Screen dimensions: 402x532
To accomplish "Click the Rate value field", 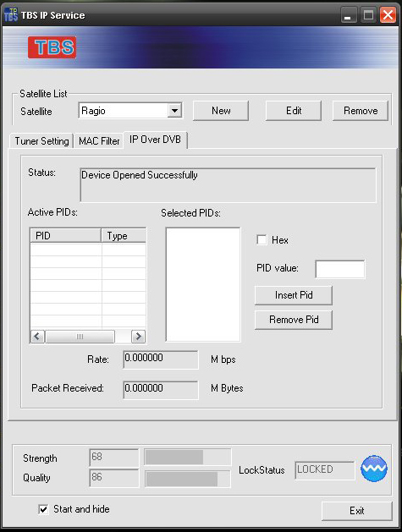I will pyautogui.click(x=161, y=359).
